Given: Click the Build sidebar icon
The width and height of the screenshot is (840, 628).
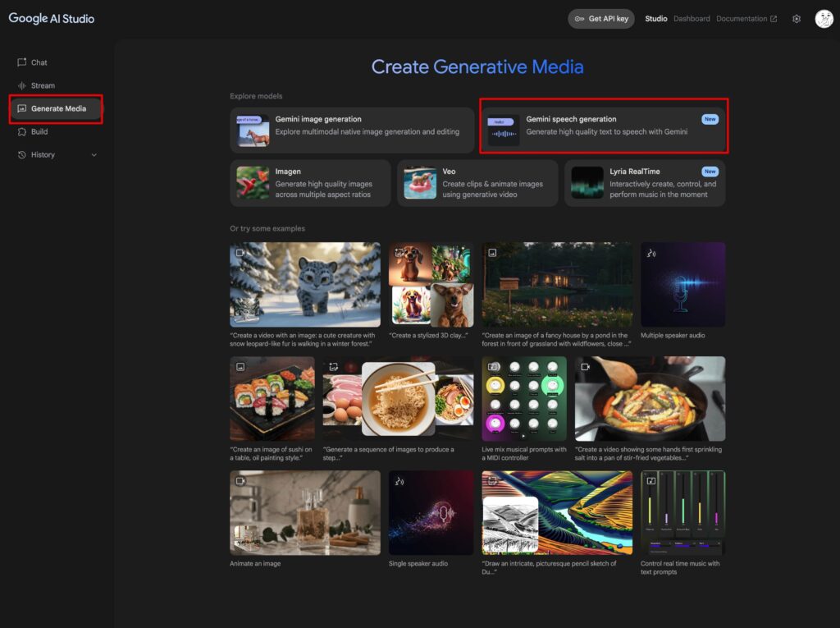Looking at the screenshot, I should click(22, 131).
